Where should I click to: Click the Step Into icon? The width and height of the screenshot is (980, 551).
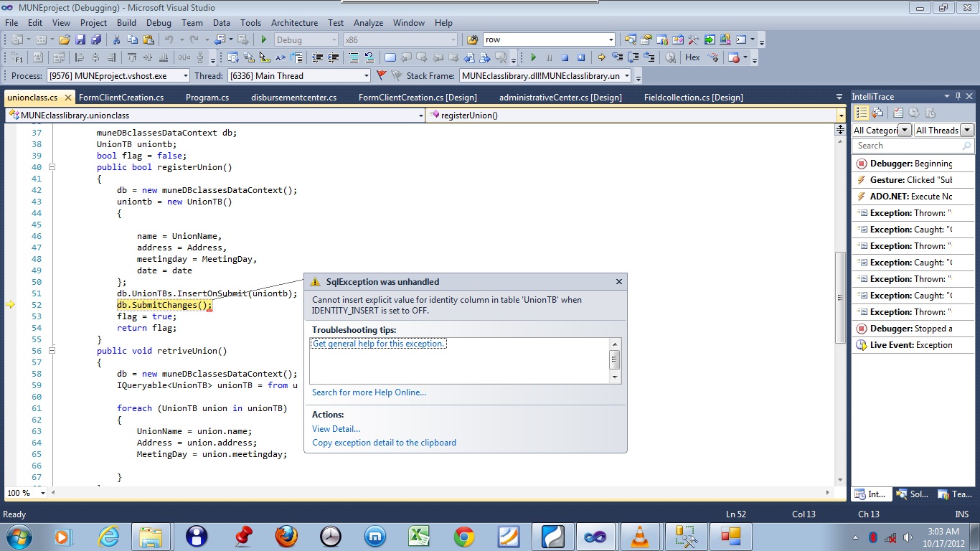(x=617, y=57)
